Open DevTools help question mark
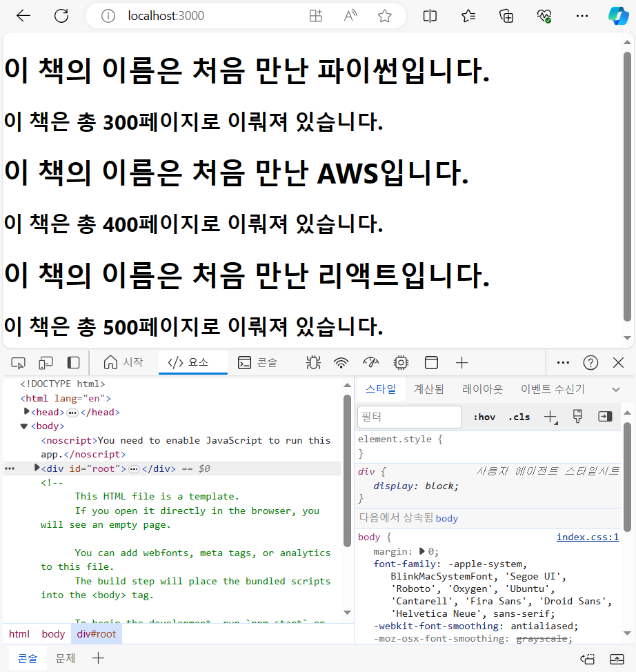This screenshot has width=636, height=672. click(x=590, y=363)
